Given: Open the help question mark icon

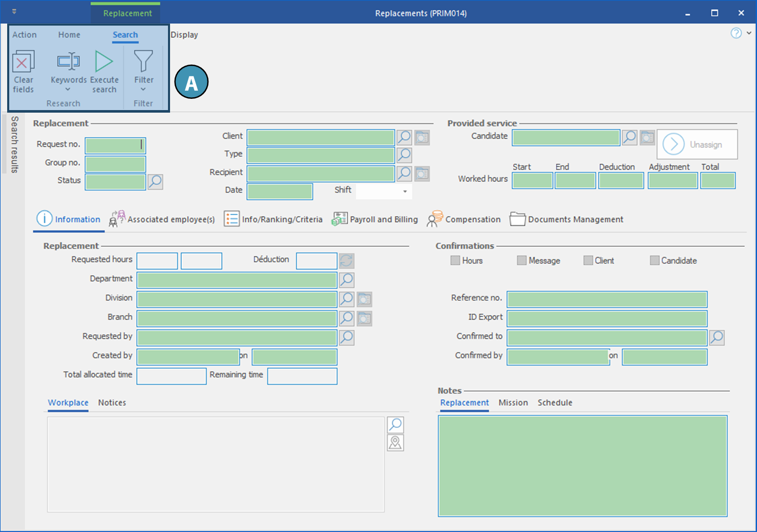Looking at the screenshot, I should (735, 33).
